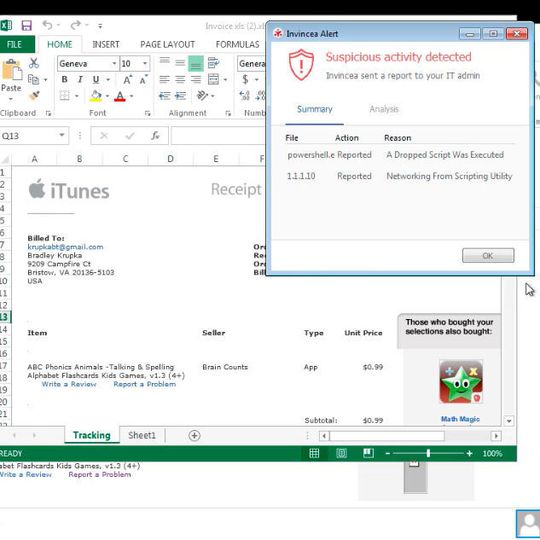
Task: Toggle Italic formatting
Action: (80, 80)
